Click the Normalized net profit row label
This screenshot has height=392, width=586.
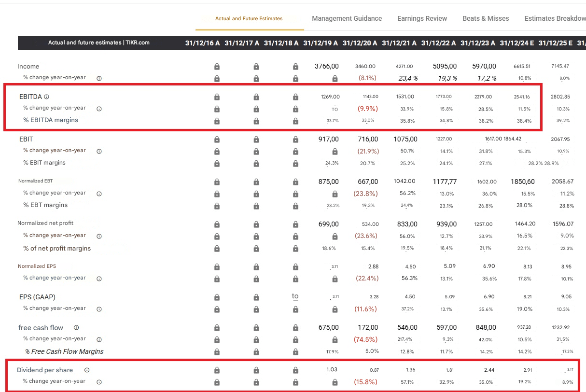45,223
